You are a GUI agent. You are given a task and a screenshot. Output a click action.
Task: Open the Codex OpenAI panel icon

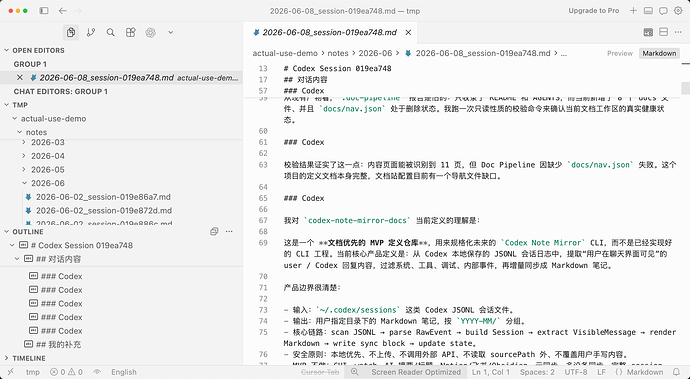[x=150, y=32]
